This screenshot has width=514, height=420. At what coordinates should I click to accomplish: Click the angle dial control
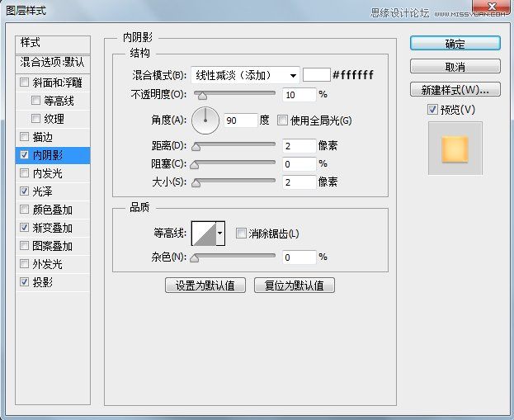point(205,120)
